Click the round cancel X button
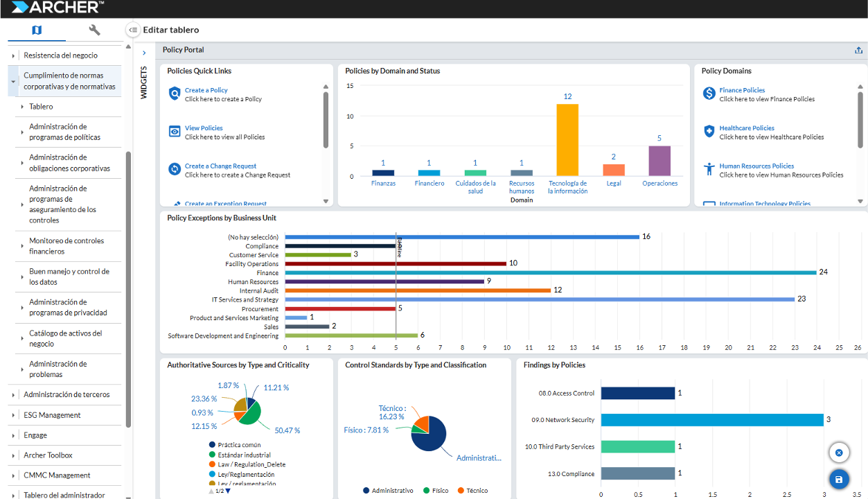 (839, 453)
